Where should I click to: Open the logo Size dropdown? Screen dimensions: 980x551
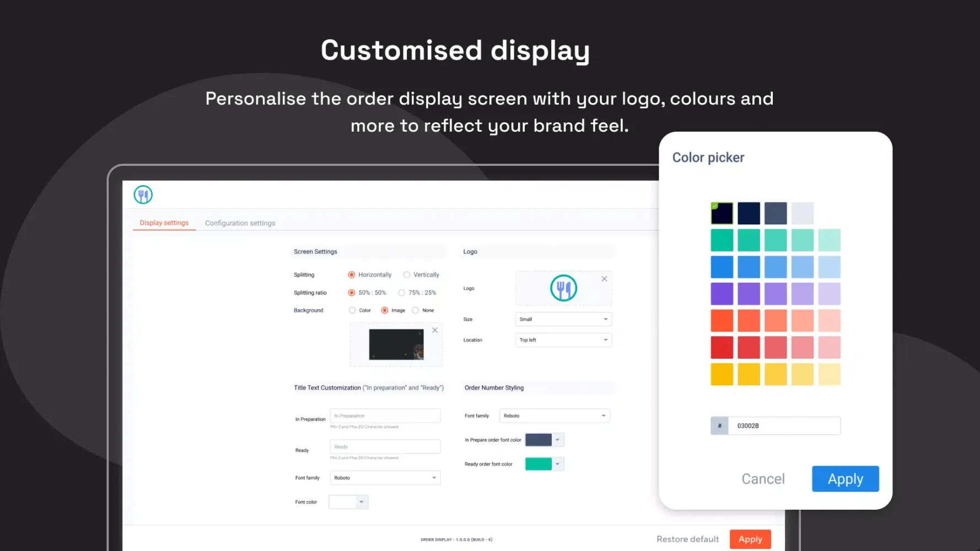point(563,319)
